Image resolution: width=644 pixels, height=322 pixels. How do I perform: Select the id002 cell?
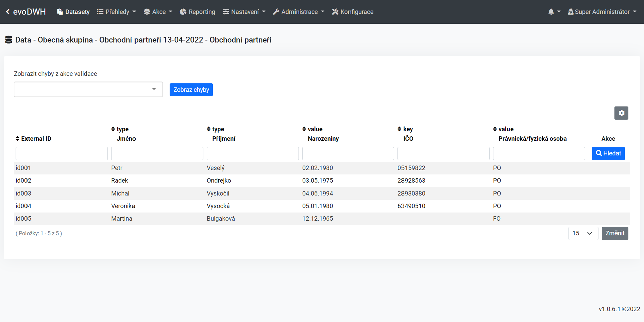tap(23, 181)
